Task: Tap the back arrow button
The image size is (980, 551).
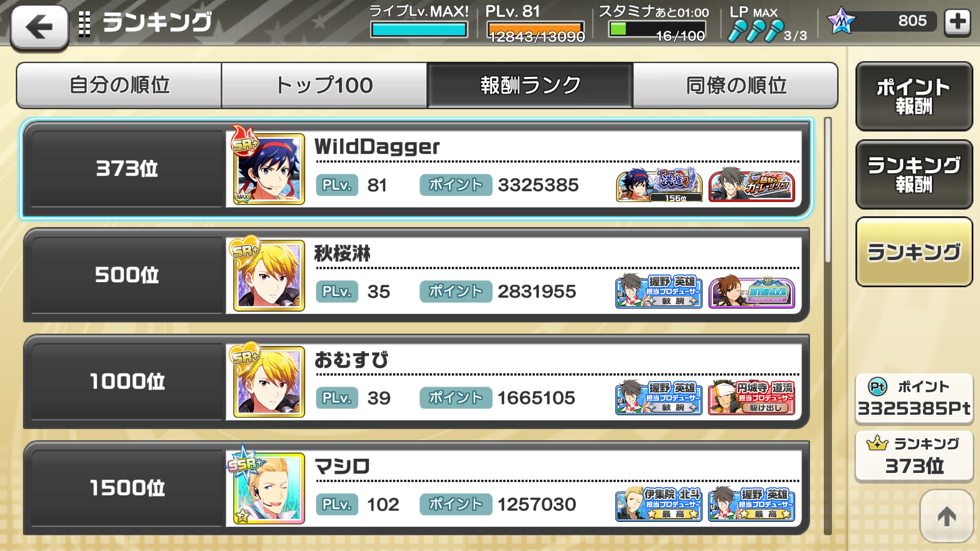Action: pos(39,27)
